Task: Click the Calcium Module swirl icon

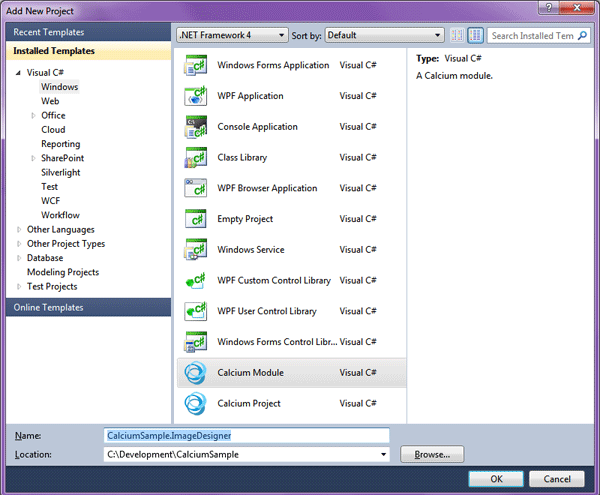Action: (x=196, y=373)
